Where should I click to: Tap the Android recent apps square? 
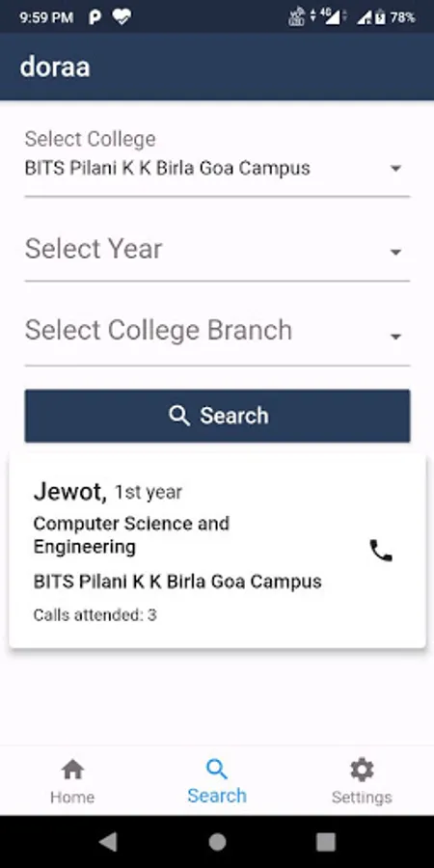pos(326,842)
